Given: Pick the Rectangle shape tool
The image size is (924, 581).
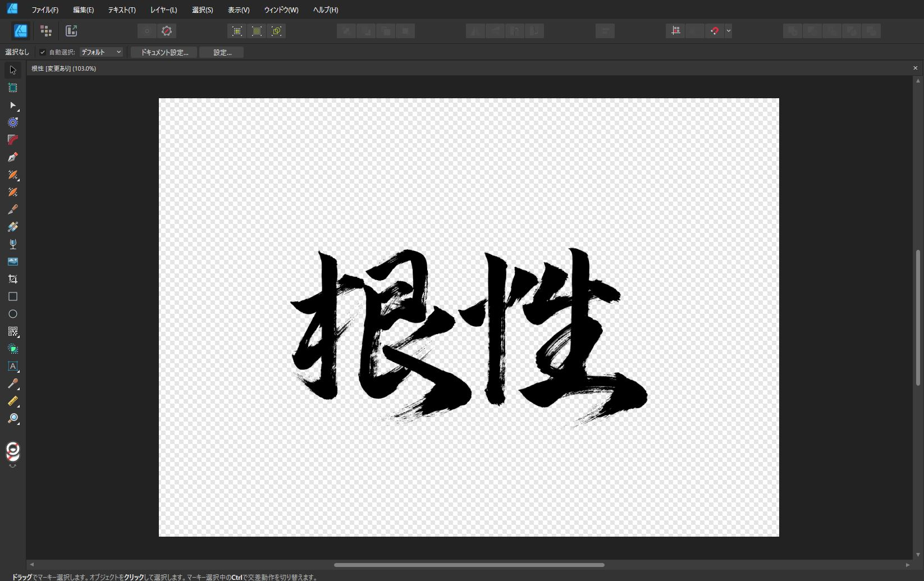Looking at the screenshot, I should tap(12, 296).
